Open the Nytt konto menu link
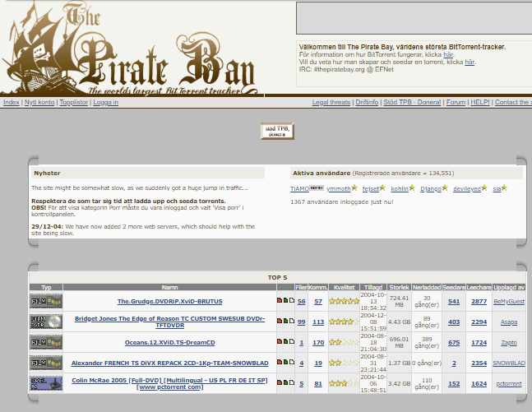This screenshot has width=532, height=412. 39,102
